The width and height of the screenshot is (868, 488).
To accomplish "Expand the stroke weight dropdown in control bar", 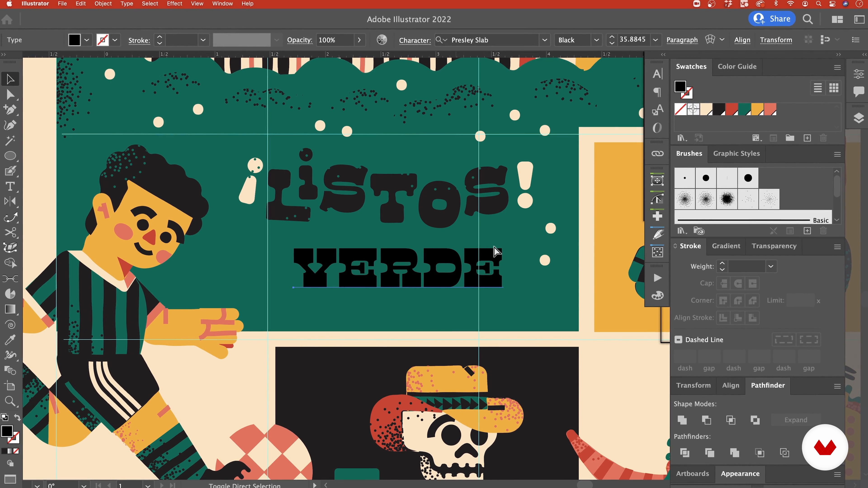I will [203, 40].
